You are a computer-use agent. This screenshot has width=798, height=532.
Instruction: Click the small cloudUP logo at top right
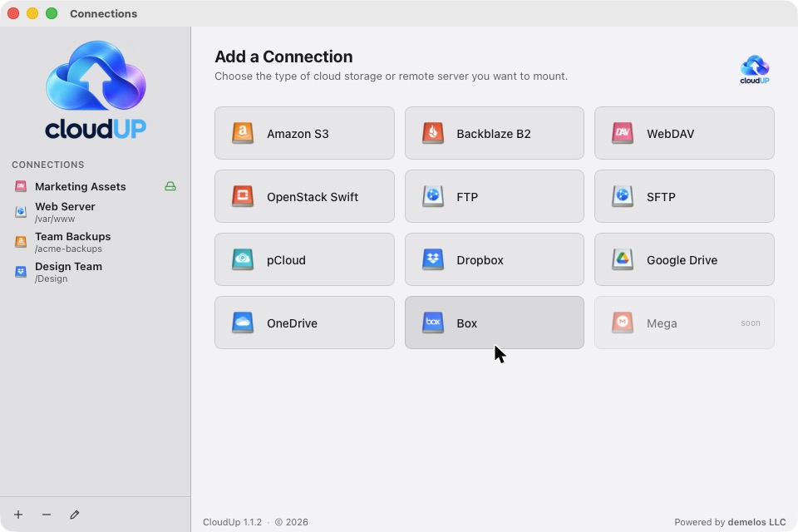[755, 70]
